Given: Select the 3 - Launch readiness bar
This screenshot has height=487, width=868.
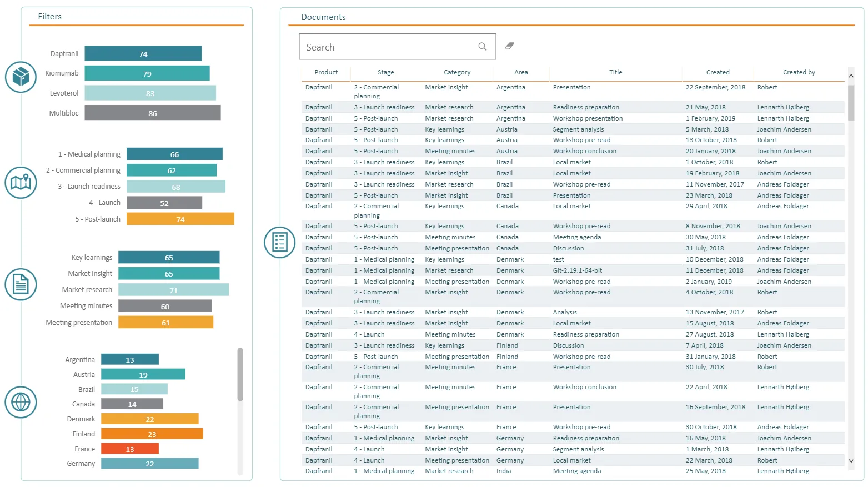Looking at the screenshot, I should tap(176, 186).
